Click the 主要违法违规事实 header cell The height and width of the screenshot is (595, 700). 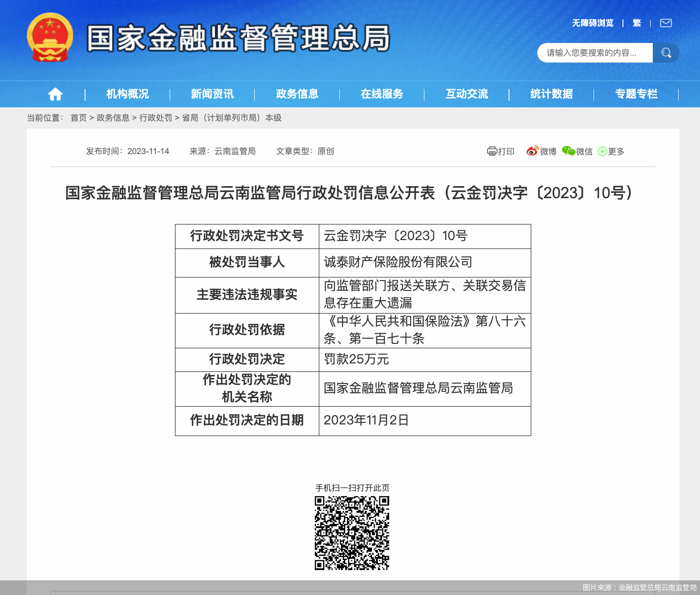coord(247,295)
